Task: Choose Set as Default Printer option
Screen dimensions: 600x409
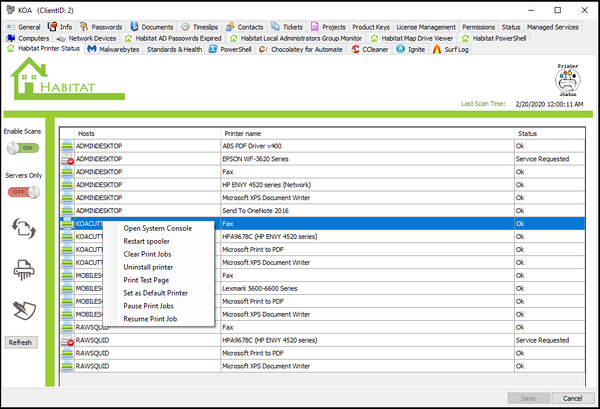Action: pyautogui.click(x=155, y=293)
